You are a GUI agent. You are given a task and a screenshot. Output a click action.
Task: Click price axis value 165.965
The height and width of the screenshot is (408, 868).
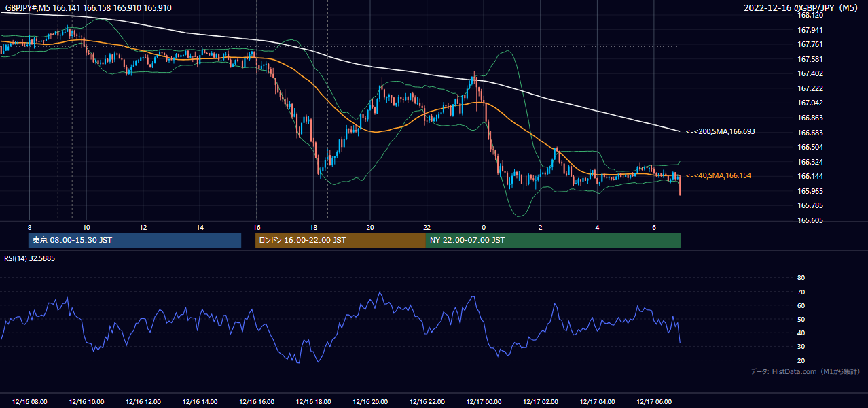click(810, 191)
